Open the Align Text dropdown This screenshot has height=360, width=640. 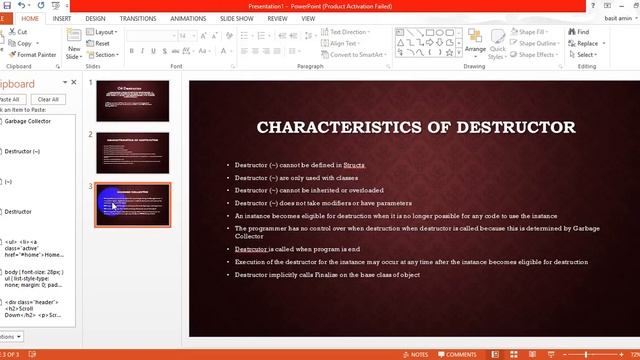pos(340,43)
